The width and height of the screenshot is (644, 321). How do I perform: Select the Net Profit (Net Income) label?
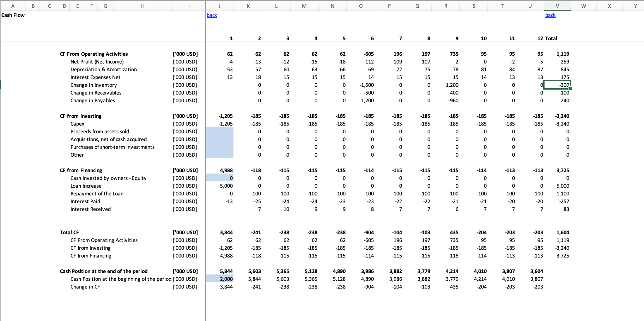[97, 62]
